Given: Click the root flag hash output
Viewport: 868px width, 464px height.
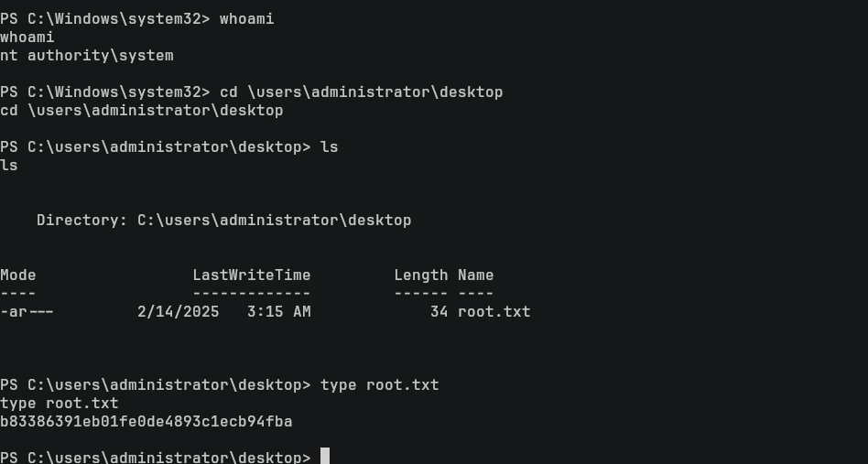Looking at the screenshot, I should tap(146, 422).
